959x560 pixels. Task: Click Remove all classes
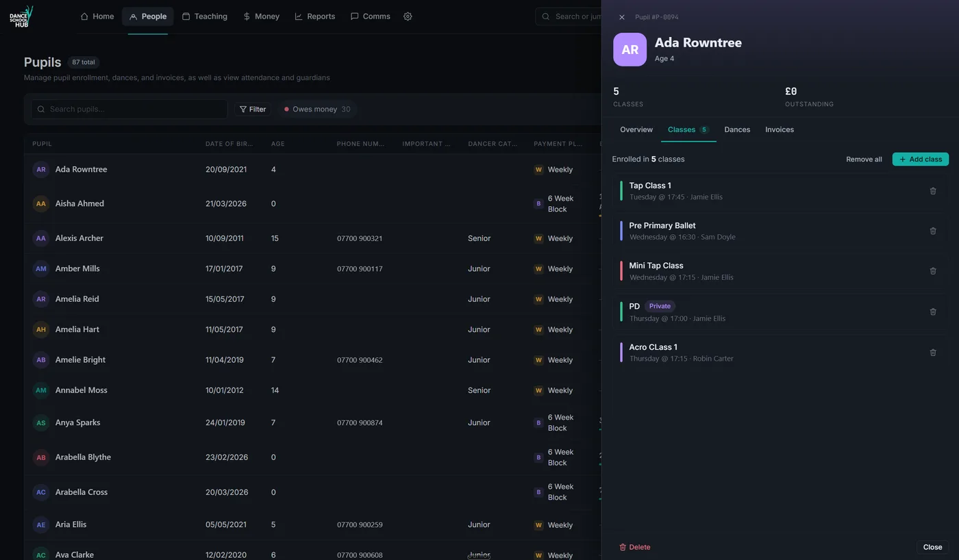pos(864,159)
